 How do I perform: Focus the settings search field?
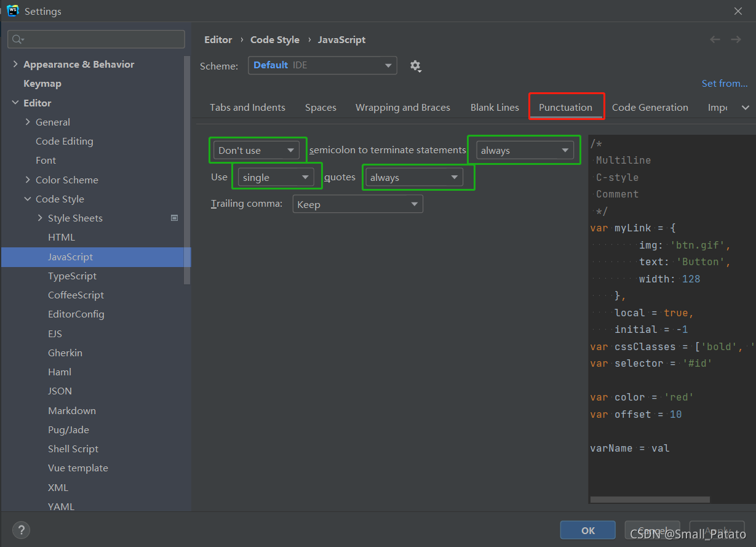[96, 39]
